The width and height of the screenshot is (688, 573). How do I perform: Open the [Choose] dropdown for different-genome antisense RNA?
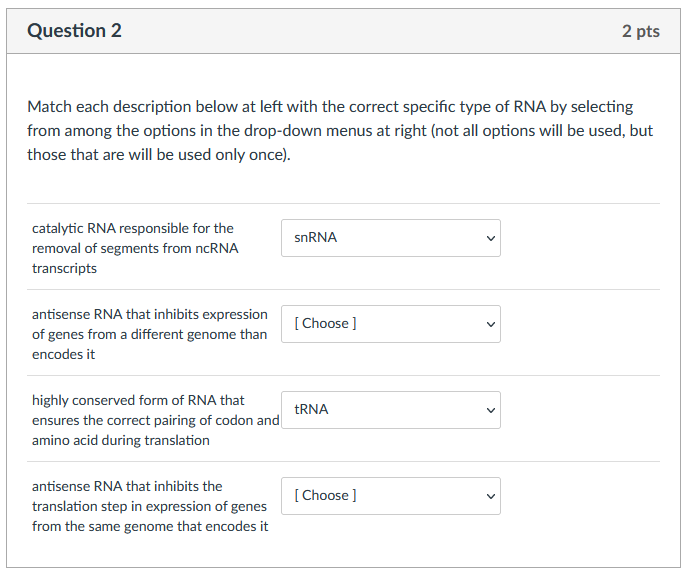(390, 324)
